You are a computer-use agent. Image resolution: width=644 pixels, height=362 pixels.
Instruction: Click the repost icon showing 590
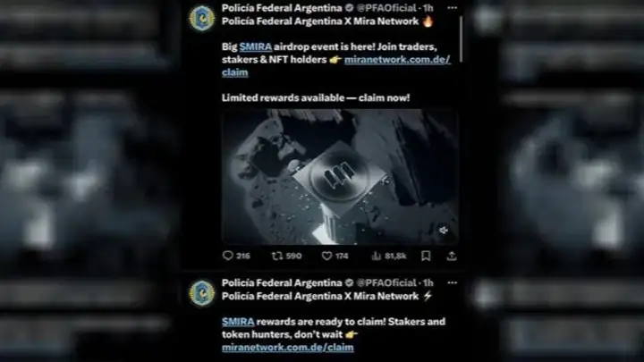(x=276, y=256)
